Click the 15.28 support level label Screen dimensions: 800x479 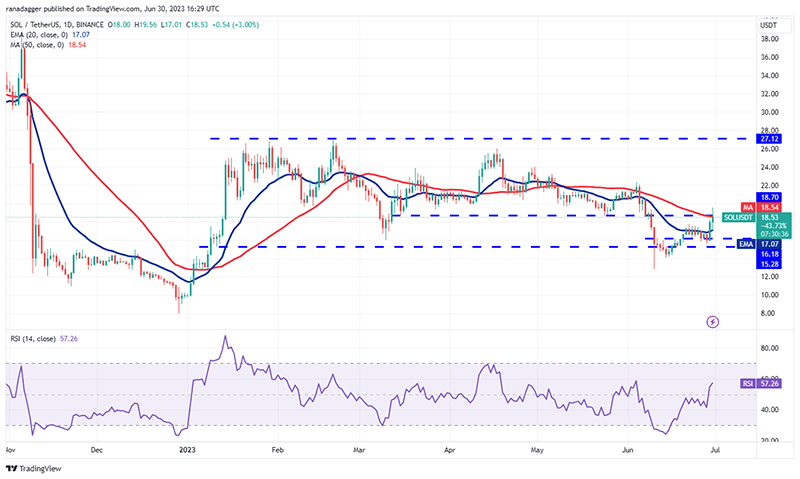click(769, 264)
